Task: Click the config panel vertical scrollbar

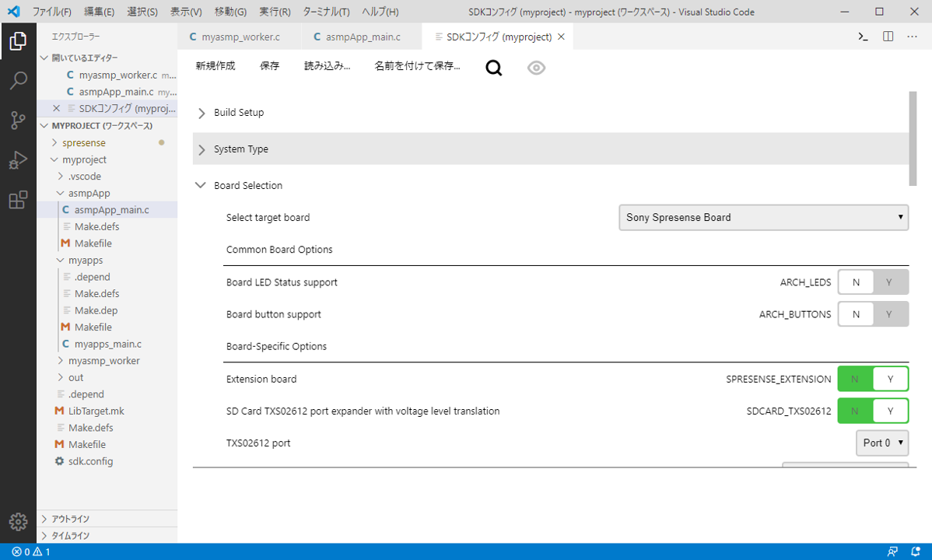Action: (913, 138)
